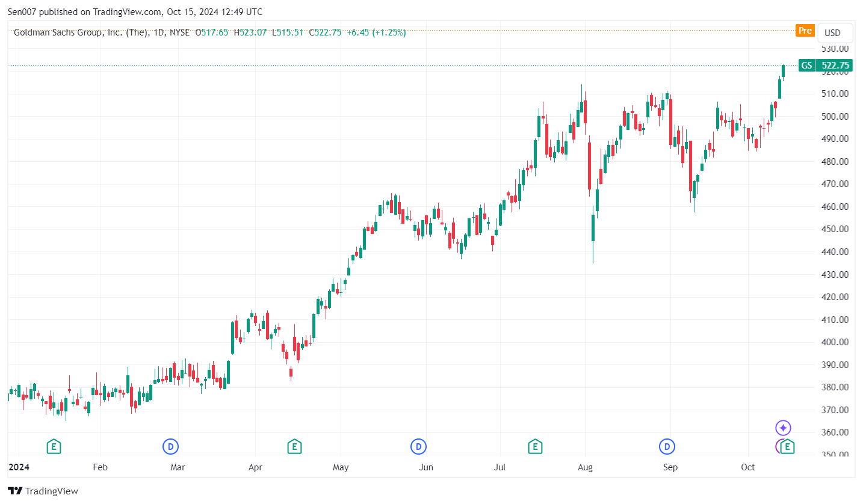
Task: Click the Sep label on time axis
Action: [x=670, y=467]
